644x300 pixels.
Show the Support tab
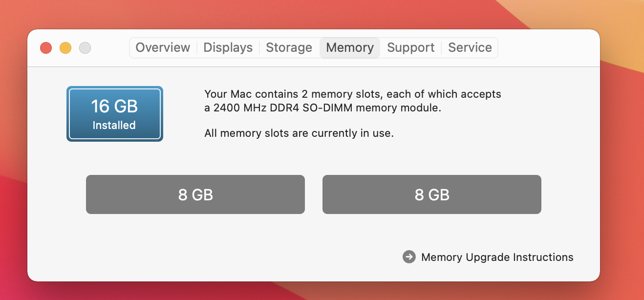(410, 47)
